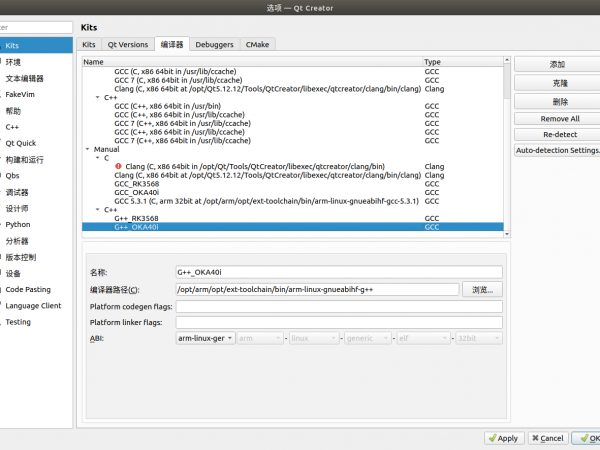Open the Kits category in sidebar
The width and height of the screenshot is (600, 450).
click(12, 46)
